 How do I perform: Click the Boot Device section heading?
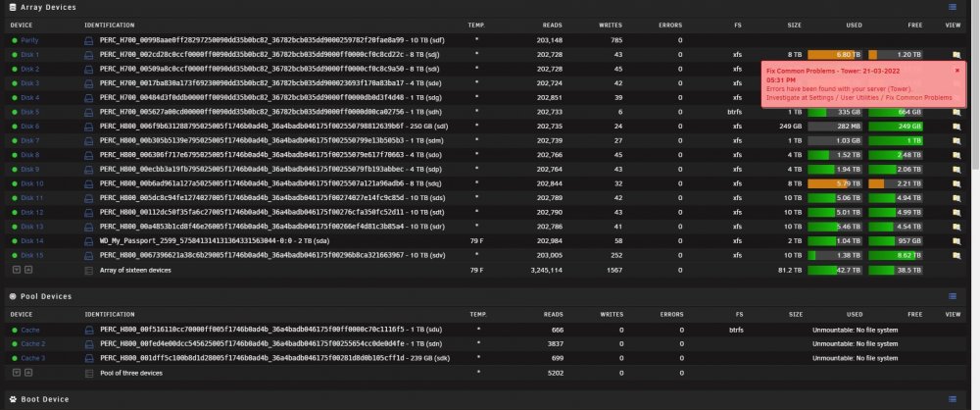44,399
